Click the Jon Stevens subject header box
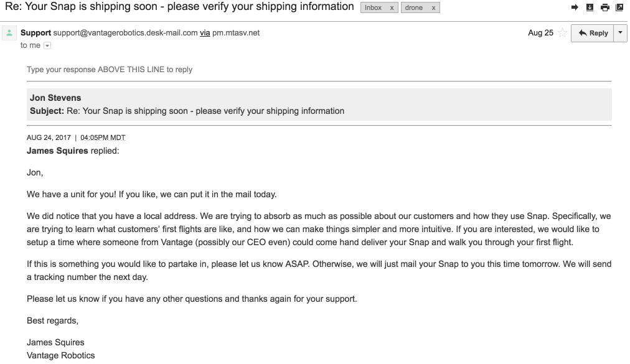Screen dimensions: 630x364 pyautogui.click(x=319, y=105)
